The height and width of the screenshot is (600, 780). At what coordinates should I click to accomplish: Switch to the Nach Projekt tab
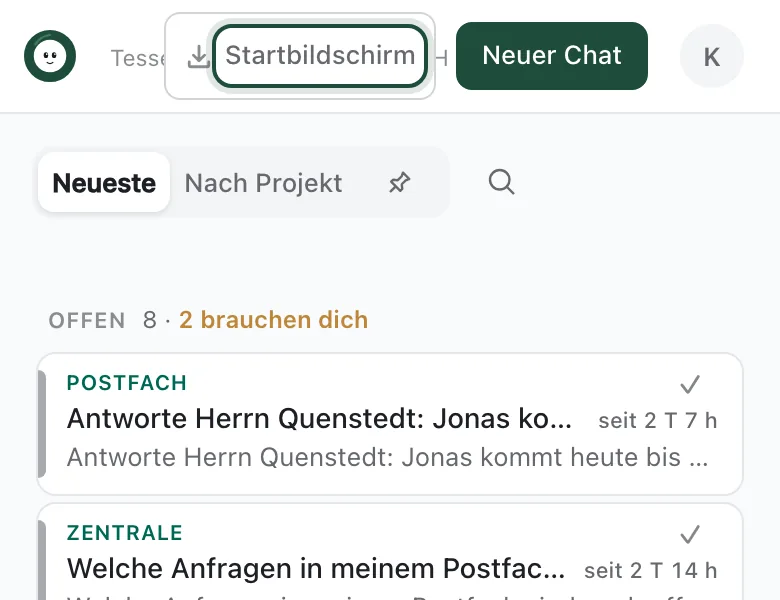(263, 183)
